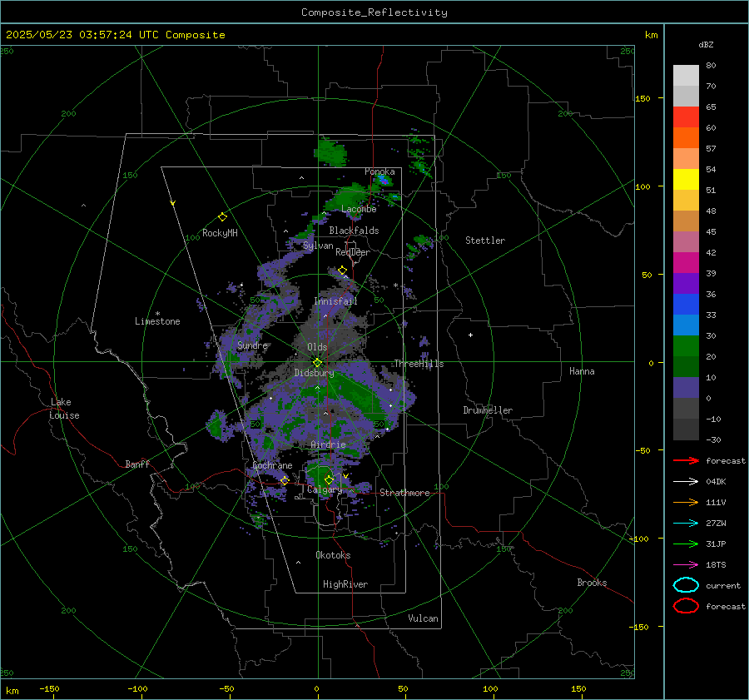Click the 'Limestone' label

pyautogui.click(x=157, y=321)
